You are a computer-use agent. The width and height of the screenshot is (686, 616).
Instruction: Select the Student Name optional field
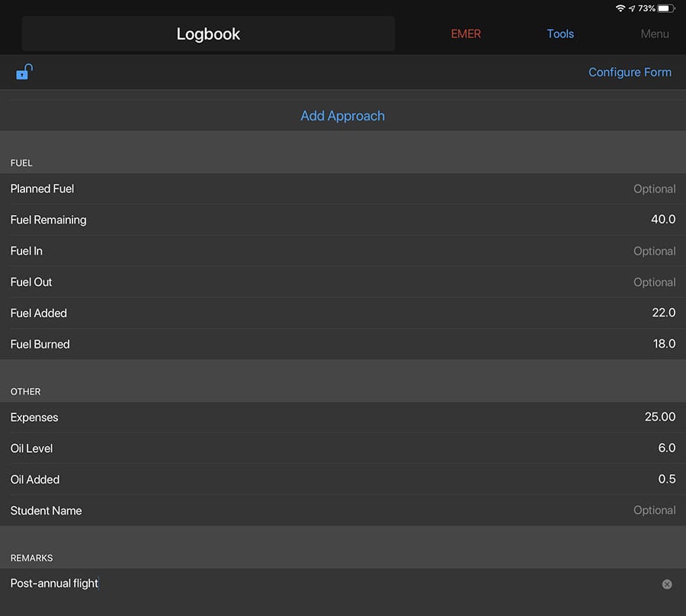[x=654, y=510]
